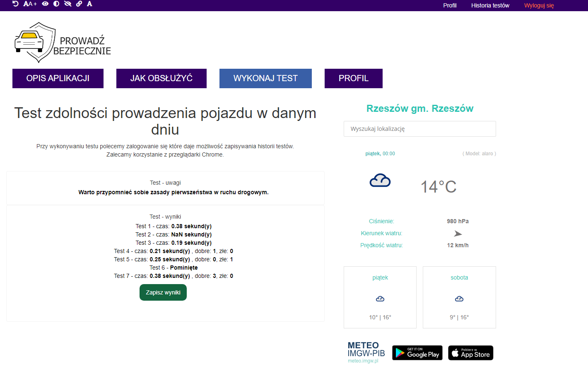588x369 pixels.
Task: Open the Profil link in top bar
Action: click(x=450, y=5)
